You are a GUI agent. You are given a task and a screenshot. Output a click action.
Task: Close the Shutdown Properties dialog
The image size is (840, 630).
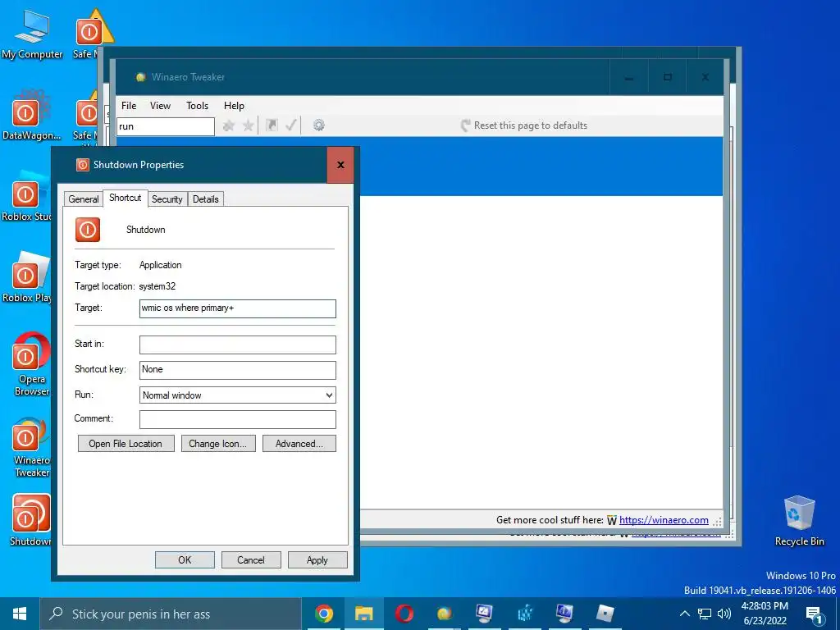point(340,165)
